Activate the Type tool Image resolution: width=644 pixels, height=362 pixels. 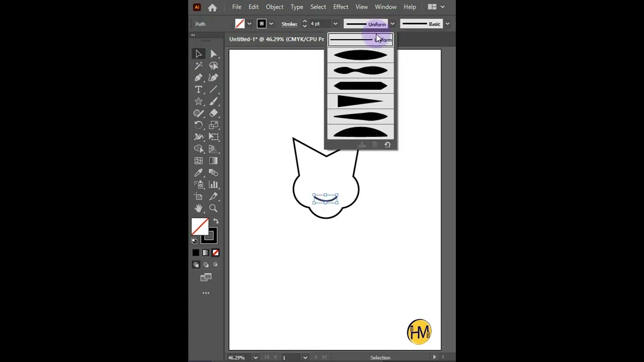198,89
